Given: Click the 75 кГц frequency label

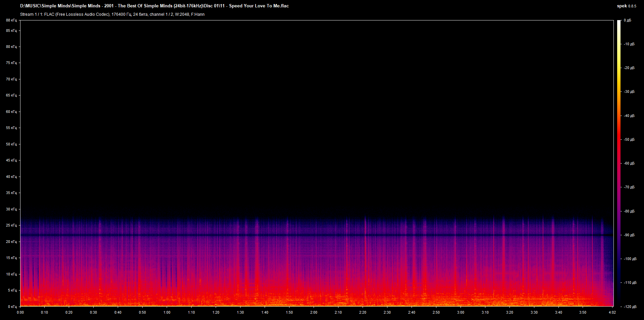Looking at the screenshot, I should click(x=11, y=63).
